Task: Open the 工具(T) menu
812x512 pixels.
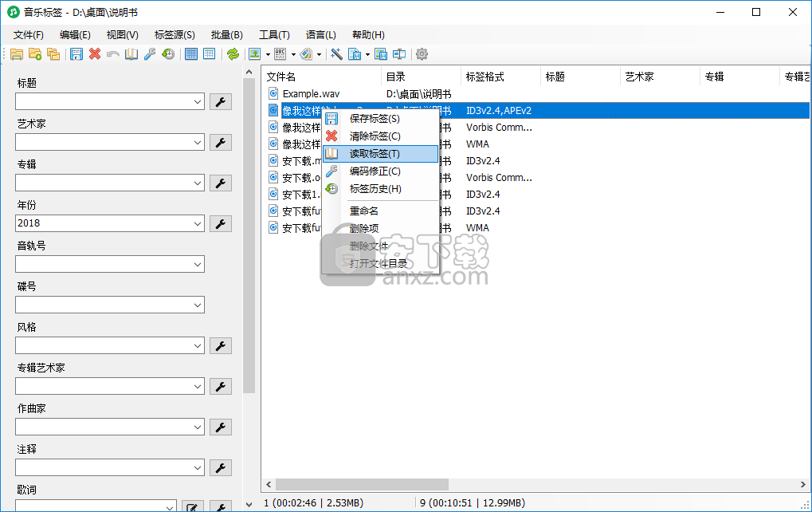Action: 274,35
